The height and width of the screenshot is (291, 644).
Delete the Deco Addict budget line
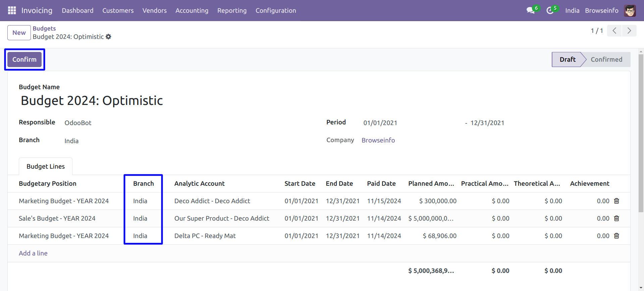(616, 201)
